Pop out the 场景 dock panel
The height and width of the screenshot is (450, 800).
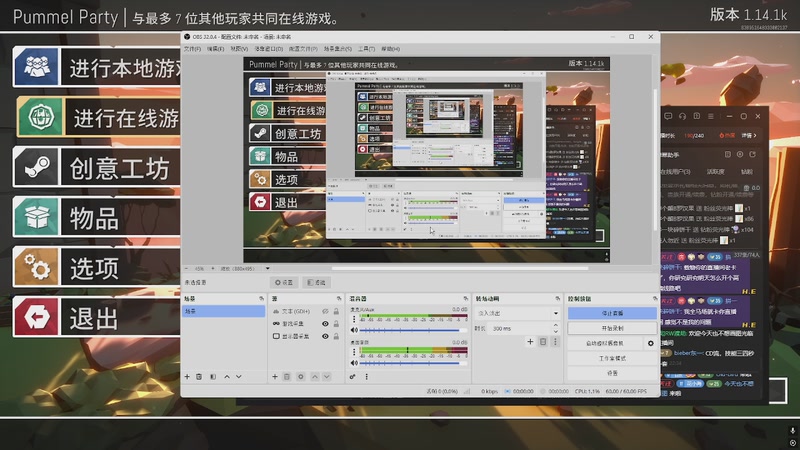tap(261, 298)
